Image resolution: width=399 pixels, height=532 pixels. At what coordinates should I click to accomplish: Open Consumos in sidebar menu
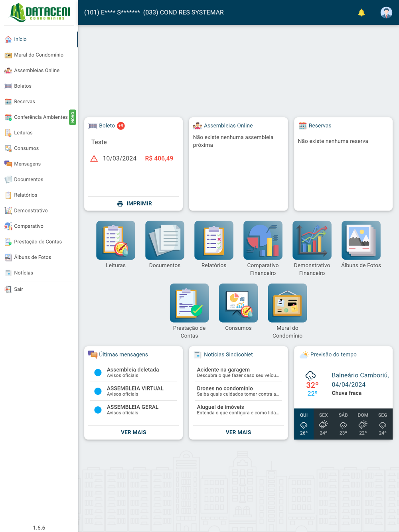point(39,148)
